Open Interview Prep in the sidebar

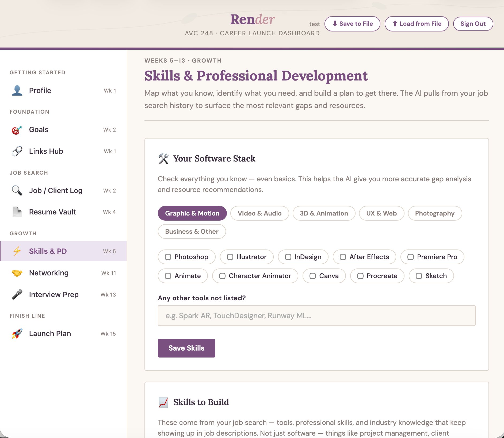pyautogui.click(x=64, y=294)
